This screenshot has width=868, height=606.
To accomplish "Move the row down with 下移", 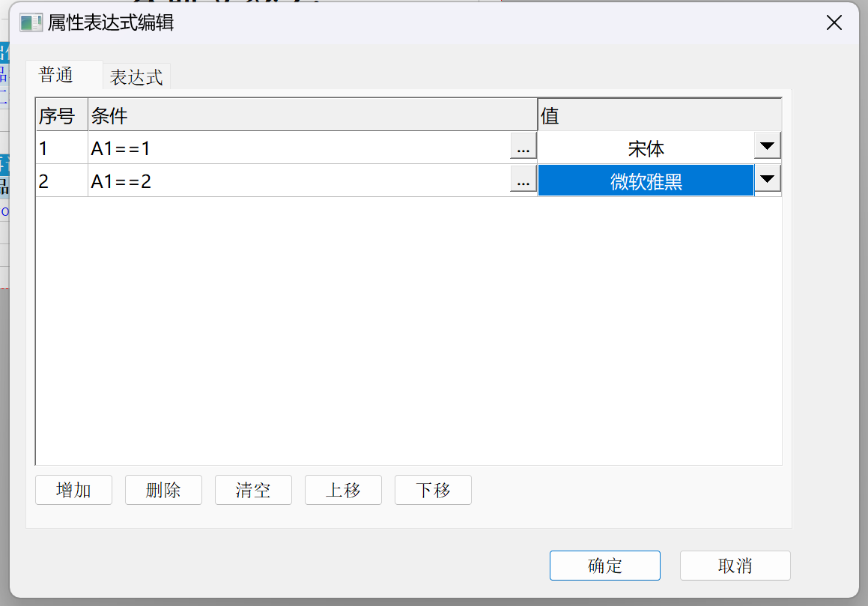I will pyautogui.click(x=433, y=491).
